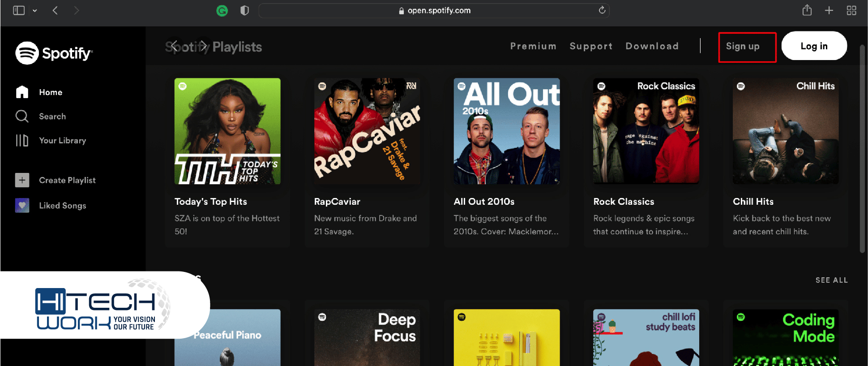Click Sign up
Viewport: 868px width, 366px height.
pos(743,47)
